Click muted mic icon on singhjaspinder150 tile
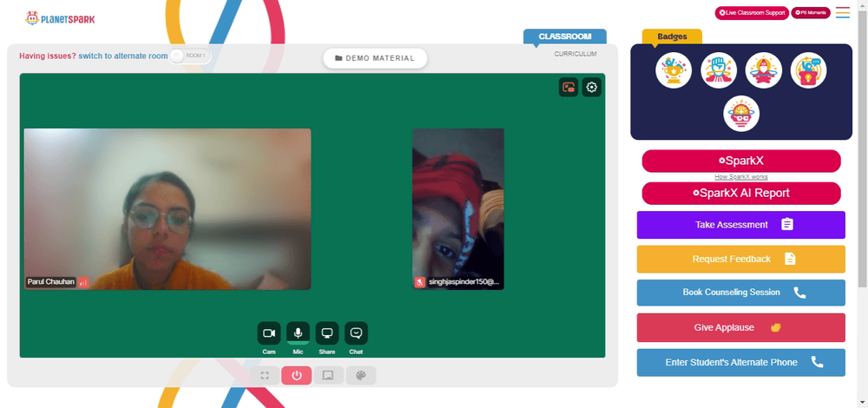 419,282
